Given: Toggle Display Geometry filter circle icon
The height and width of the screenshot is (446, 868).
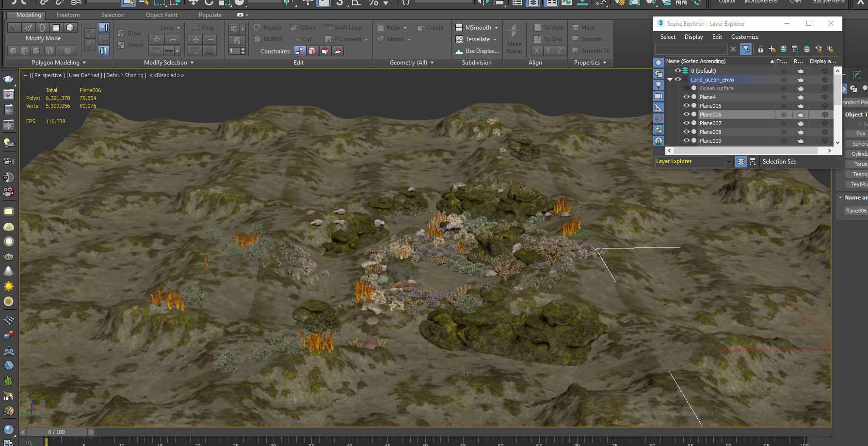Looking at the screenshot, I should (659, 63).
